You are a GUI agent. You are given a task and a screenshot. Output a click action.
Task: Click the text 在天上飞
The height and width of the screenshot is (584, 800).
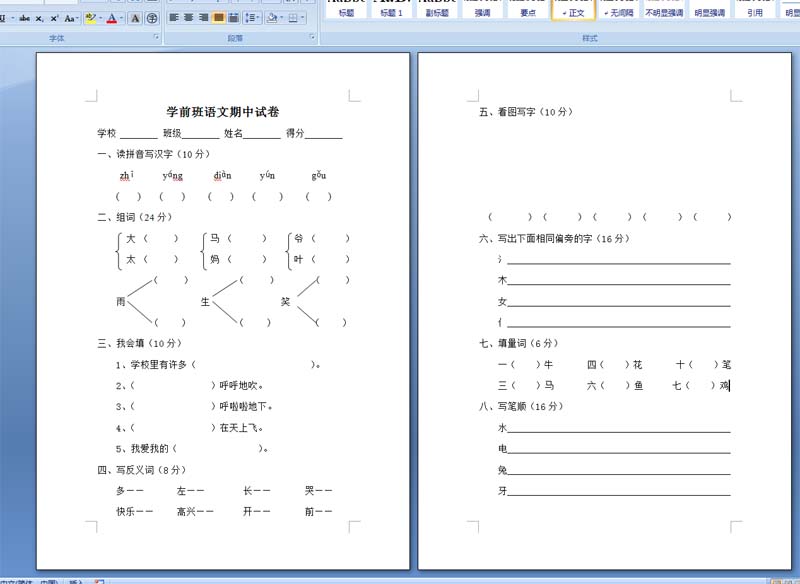pos(241,428)
